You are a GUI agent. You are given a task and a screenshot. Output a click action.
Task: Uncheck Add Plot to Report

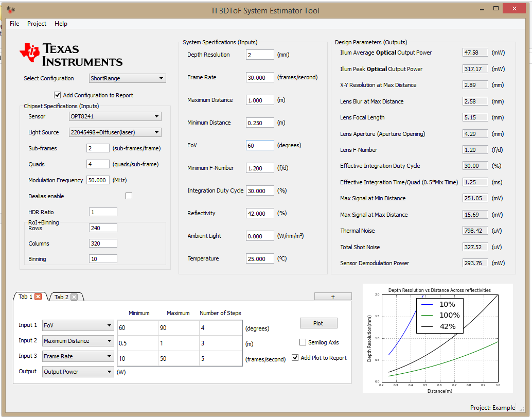coord(295,358)
